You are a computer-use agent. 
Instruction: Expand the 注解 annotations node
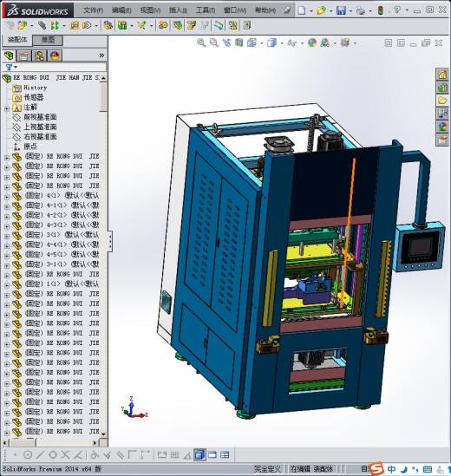pos(7,108)
